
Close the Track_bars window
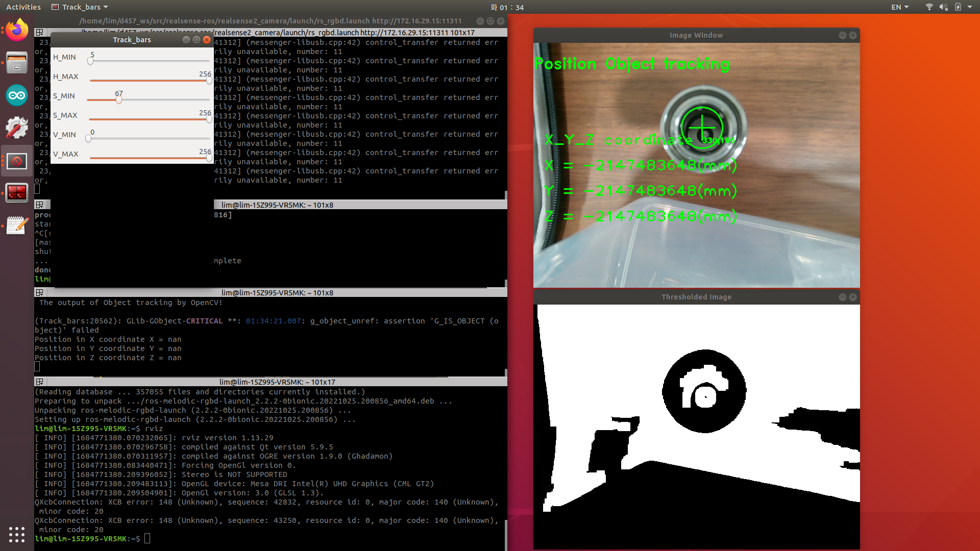(x=207, y=40)
